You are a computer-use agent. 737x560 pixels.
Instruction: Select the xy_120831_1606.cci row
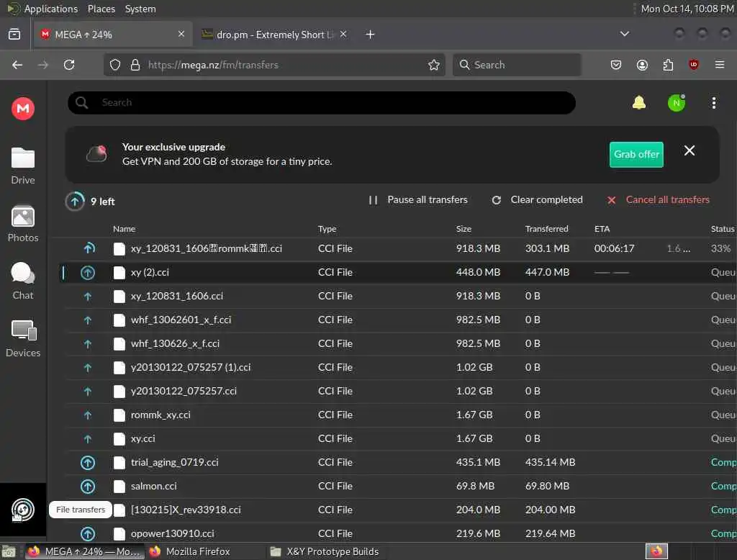(399, 297)
